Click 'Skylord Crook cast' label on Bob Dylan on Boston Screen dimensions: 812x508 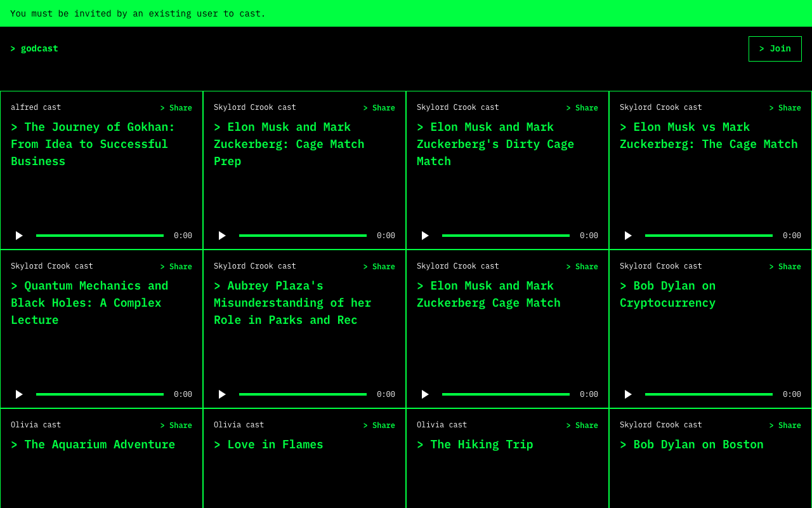point(661,425)
